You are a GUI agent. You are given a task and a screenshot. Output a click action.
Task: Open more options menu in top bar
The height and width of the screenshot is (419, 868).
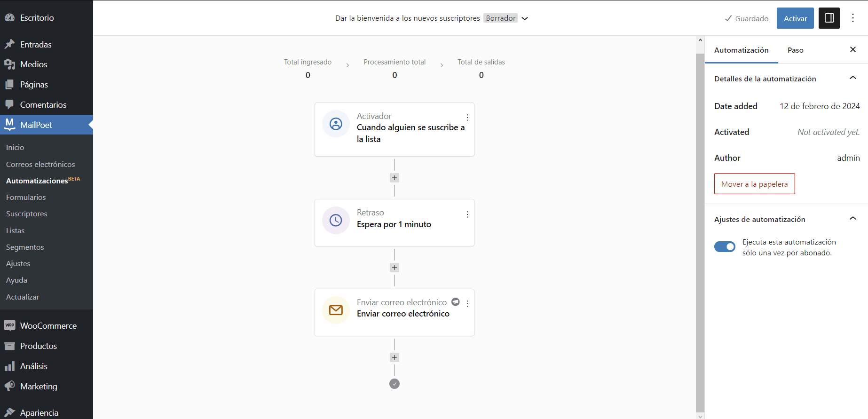(x=853, y=18)
